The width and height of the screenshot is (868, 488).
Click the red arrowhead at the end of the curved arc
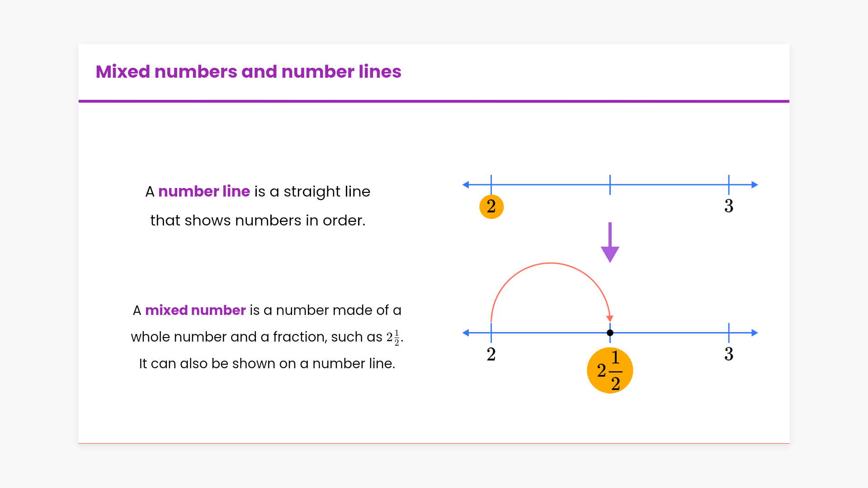point(610,319)
